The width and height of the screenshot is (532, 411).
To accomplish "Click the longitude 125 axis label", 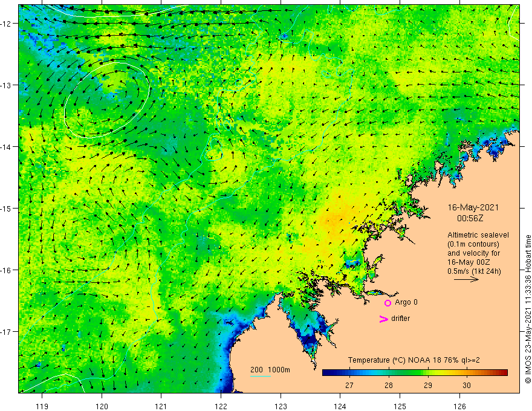I will [x=400, y=406].
